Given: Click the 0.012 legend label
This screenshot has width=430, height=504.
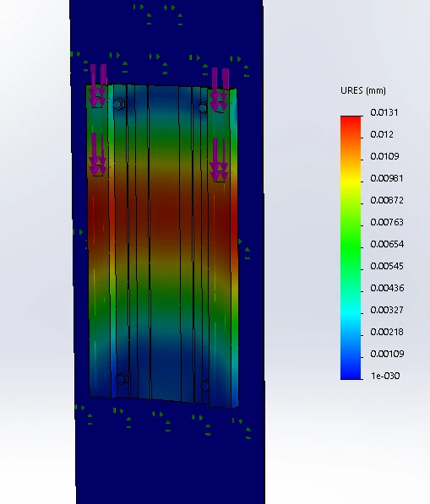Looking at the screenshot, I should pyautogui.click(x=382, y=134).
